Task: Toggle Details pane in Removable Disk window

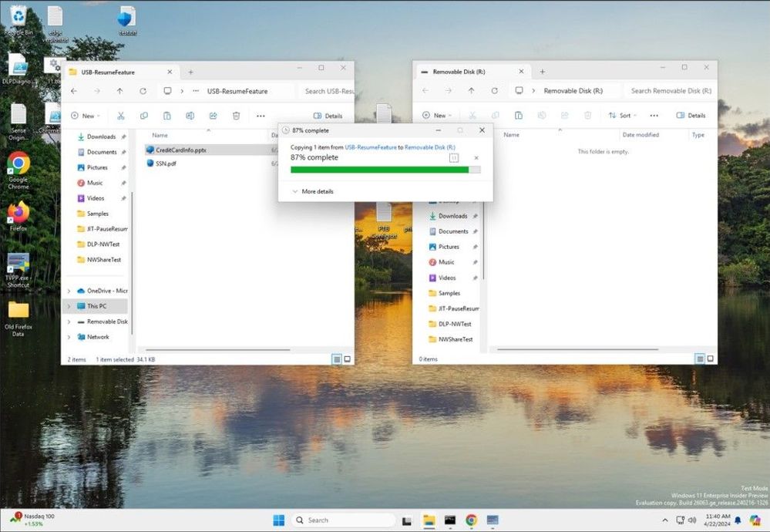Action: [691, 116]
